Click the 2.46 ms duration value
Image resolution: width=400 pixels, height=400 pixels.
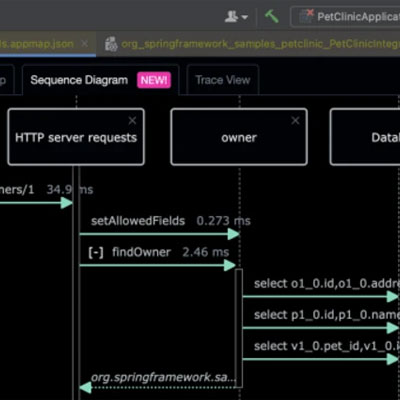206,252
